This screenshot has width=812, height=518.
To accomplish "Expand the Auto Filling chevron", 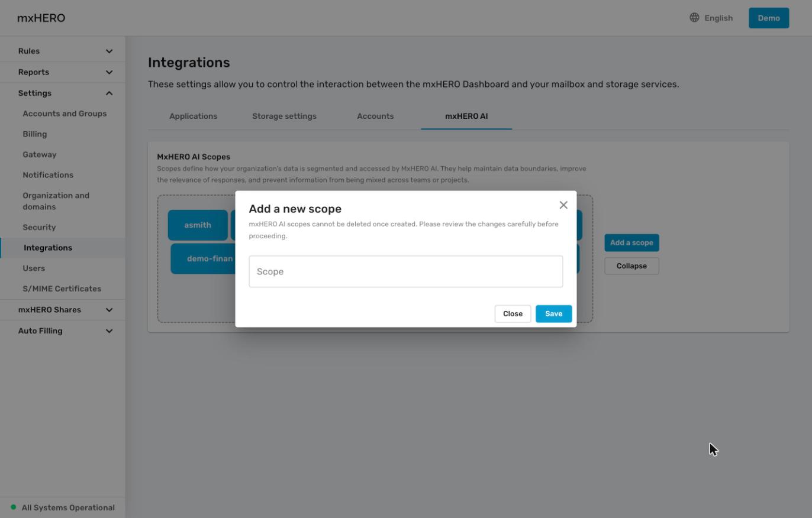I will [109, 331].
